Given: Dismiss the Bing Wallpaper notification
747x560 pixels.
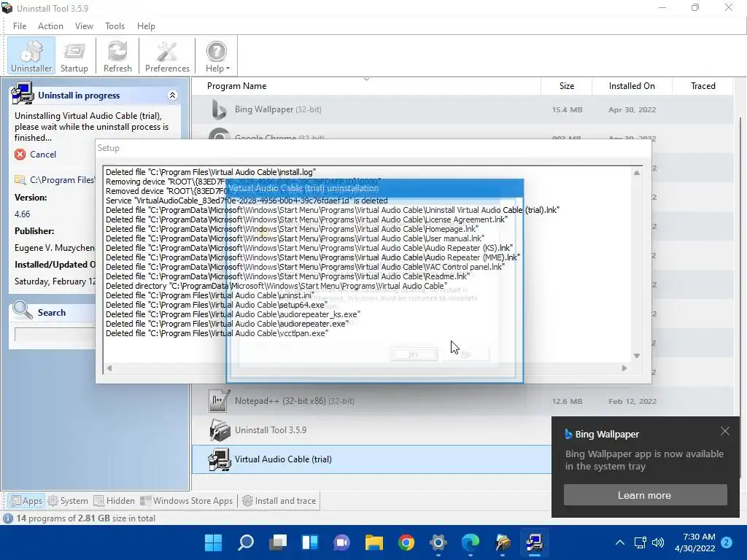Looking at the screenshot, I should [724, 431].
